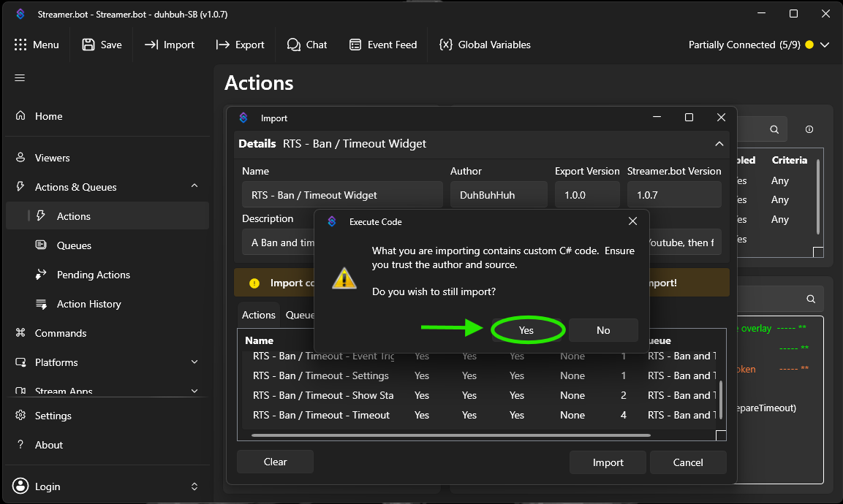The image size is (843, 504).
Task: Open Action History in sidebar
Action: (x=107, y=304)
